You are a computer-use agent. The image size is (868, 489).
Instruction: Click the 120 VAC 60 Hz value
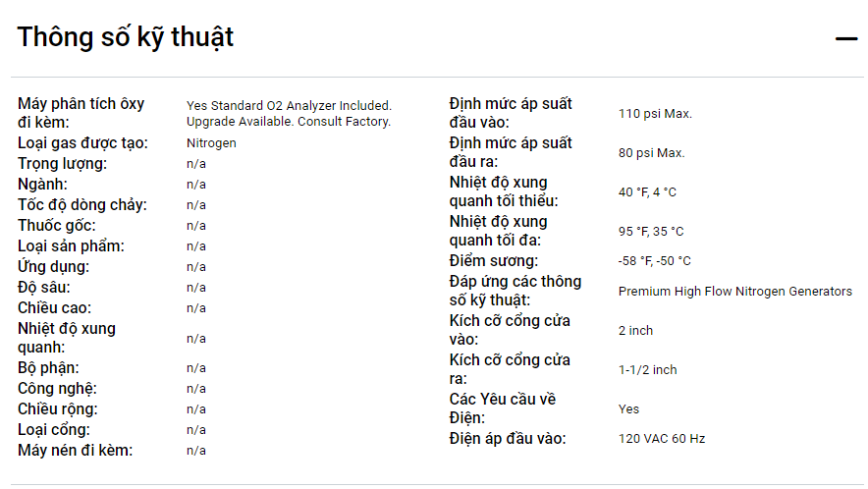661,439
